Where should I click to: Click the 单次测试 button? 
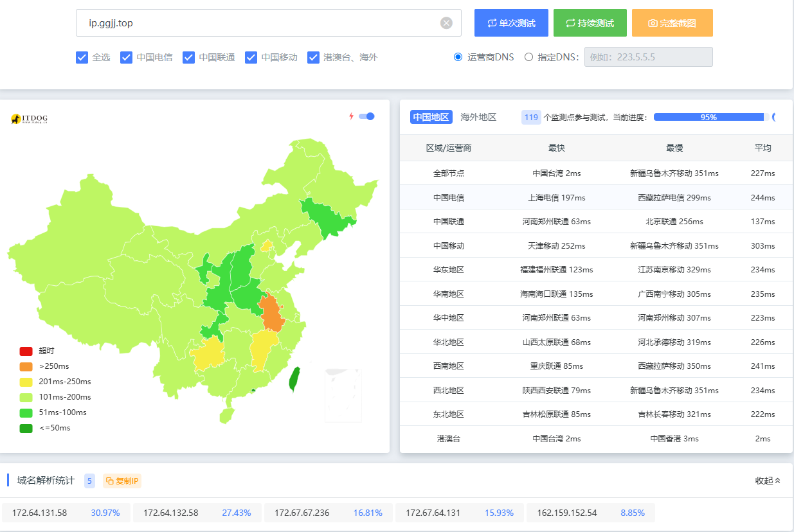[511, 23]
